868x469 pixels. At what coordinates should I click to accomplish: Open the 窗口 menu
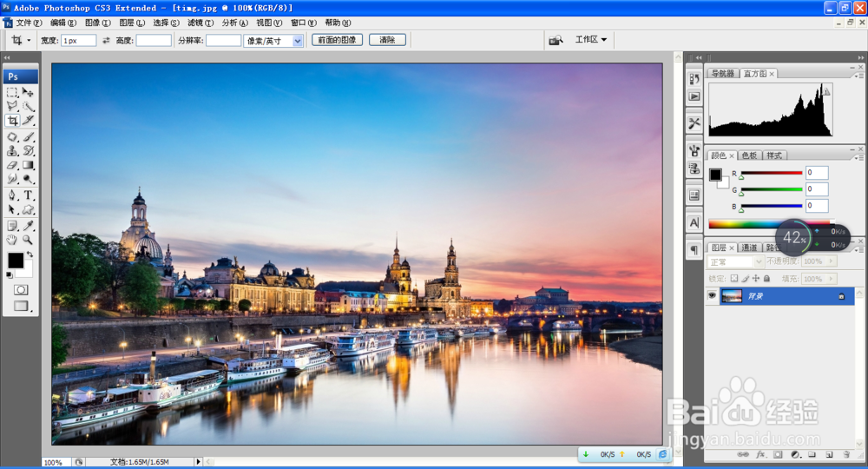point(303,23)
